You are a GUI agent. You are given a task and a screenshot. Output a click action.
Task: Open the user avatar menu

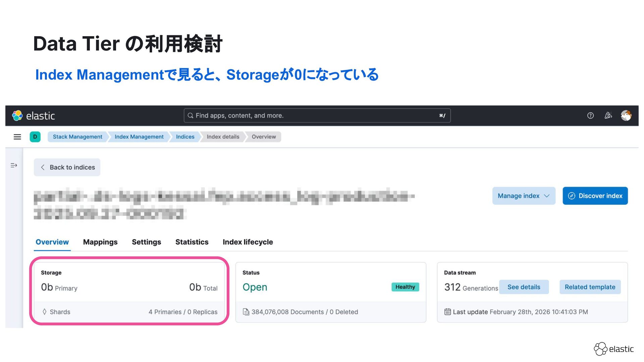(x=626, y=116)
